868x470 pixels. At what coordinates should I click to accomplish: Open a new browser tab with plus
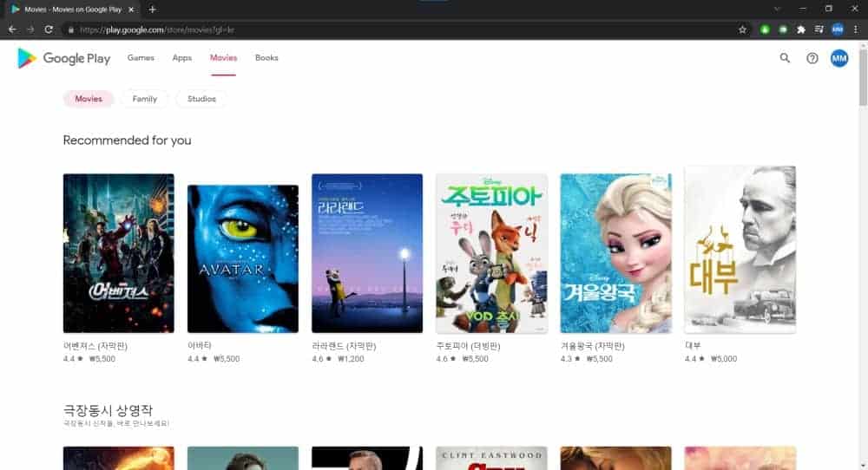coord(152,10)
